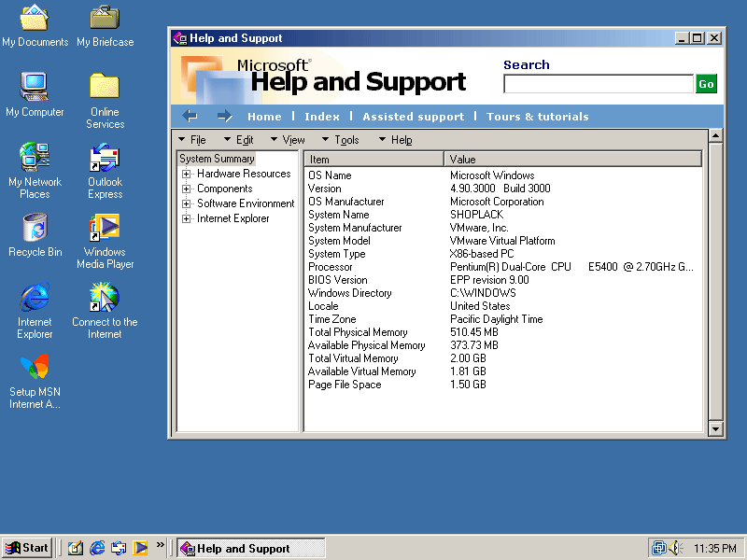Open the Start menu

pos(27,548)
